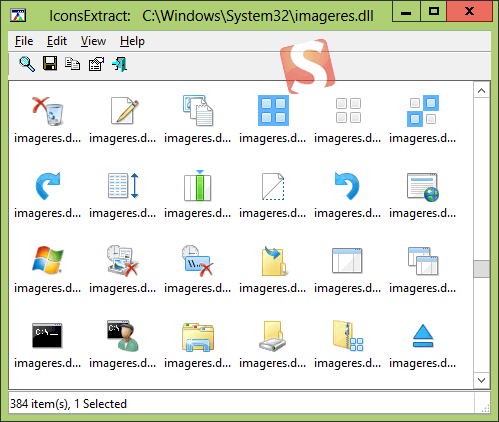Maximize the IconsExtract window
This screenshot has width=499, height=422.
(434, 12)
